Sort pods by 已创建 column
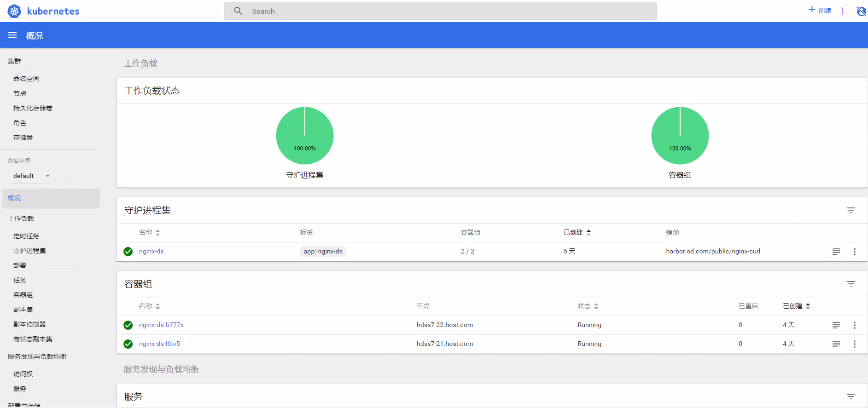Image resolution: width=868 pixels, height=408 pixels. (x=797, y=306)
